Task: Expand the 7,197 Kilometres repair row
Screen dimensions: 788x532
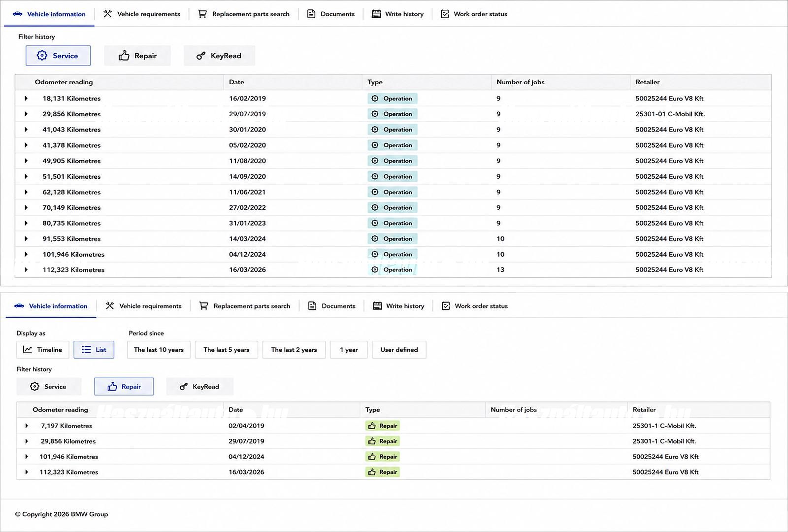Action: click(x=27, y=426)
